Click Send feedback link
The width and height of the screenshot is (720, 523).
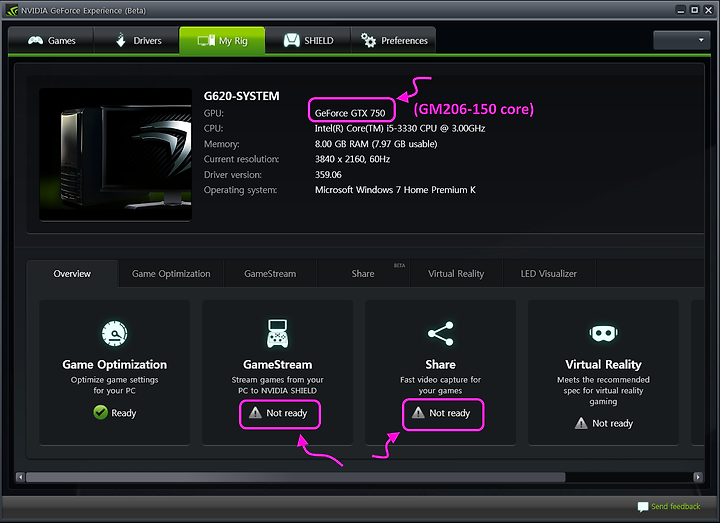675,506
